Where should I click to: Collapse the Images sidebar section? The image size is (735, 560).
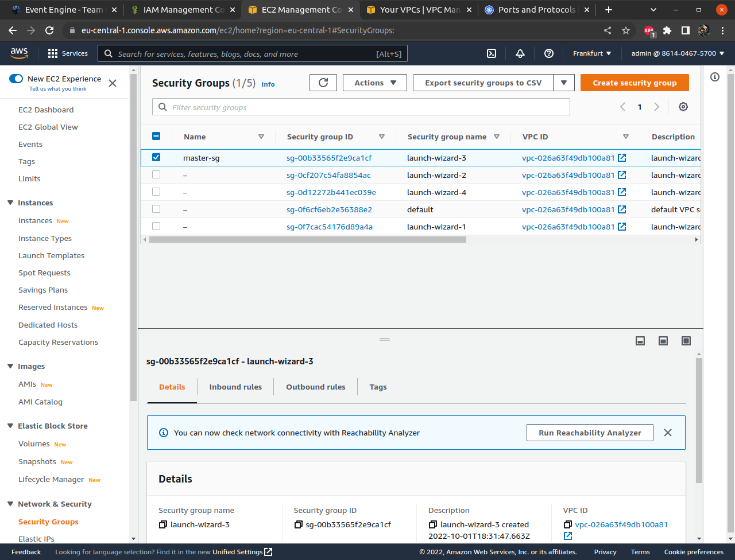coord(10,366)
